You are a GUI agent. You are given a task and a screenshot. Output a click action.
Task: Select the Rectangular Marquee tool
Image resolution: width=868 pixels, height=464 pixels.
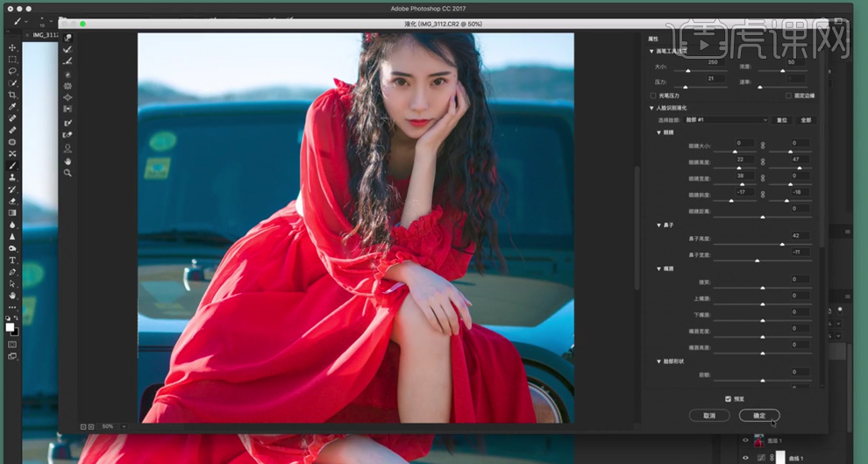pos(12,60)
